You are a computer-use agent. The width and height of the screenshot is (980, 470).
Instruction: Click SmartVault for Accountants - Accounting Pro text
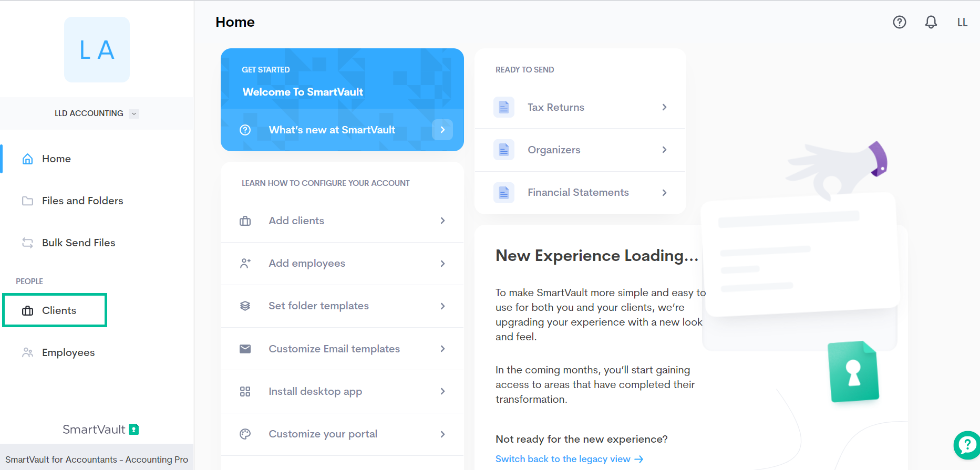[97, 459]
